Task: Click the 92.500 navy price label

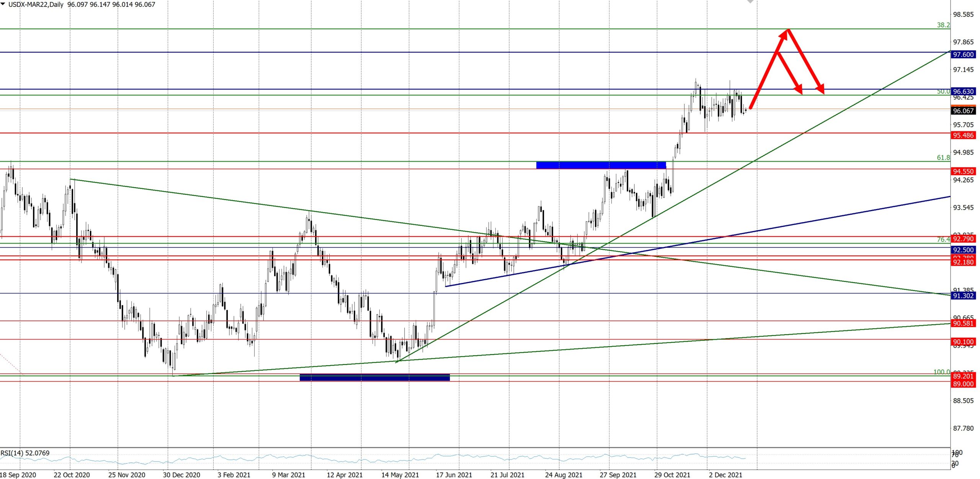Action: (x=963, y=250)
